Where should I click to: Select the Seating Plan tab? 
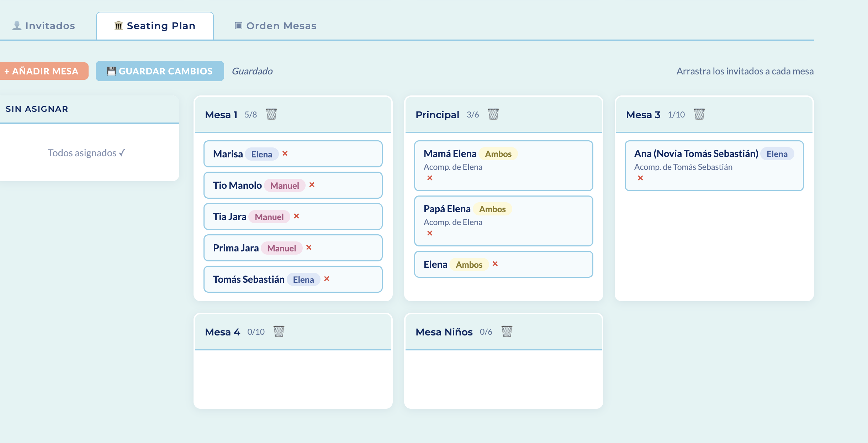click(x=155, y=26)
